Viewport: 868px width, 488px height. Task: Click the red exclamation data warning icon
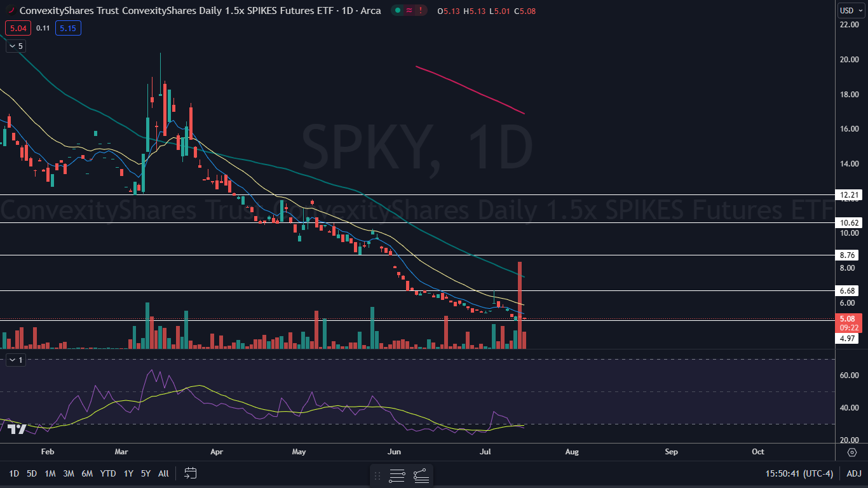(x=420, y=10)
